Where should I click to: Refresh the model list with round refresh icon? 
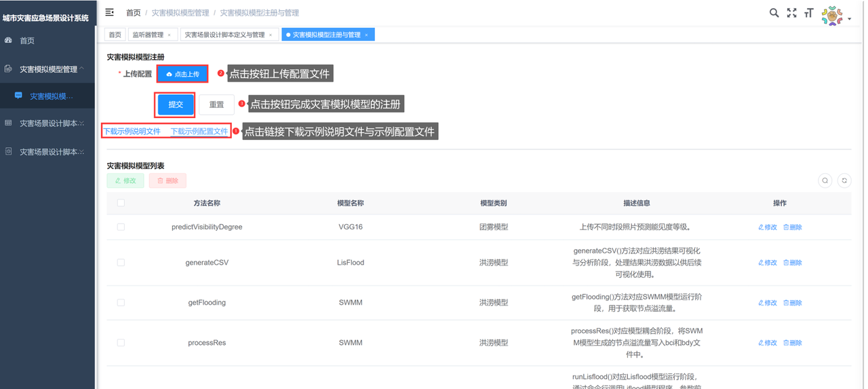(844, 181)
